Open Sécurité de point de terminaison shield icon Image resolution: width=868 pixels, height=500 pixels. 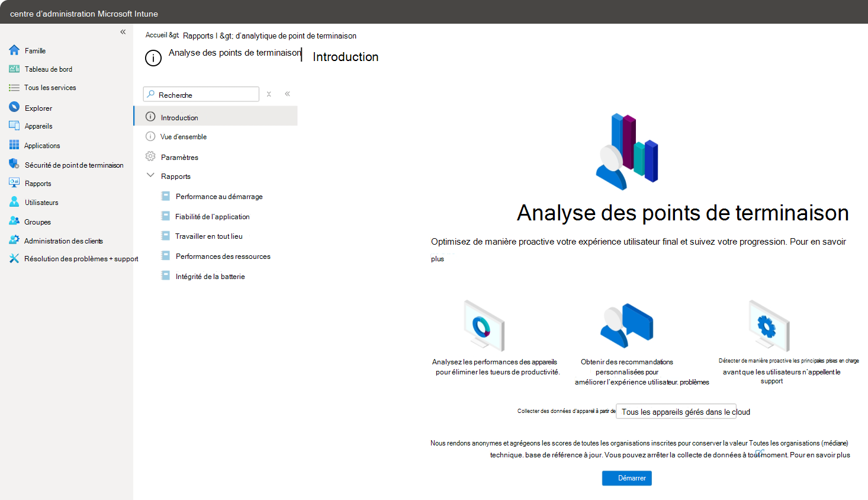[x=14, y=164]
